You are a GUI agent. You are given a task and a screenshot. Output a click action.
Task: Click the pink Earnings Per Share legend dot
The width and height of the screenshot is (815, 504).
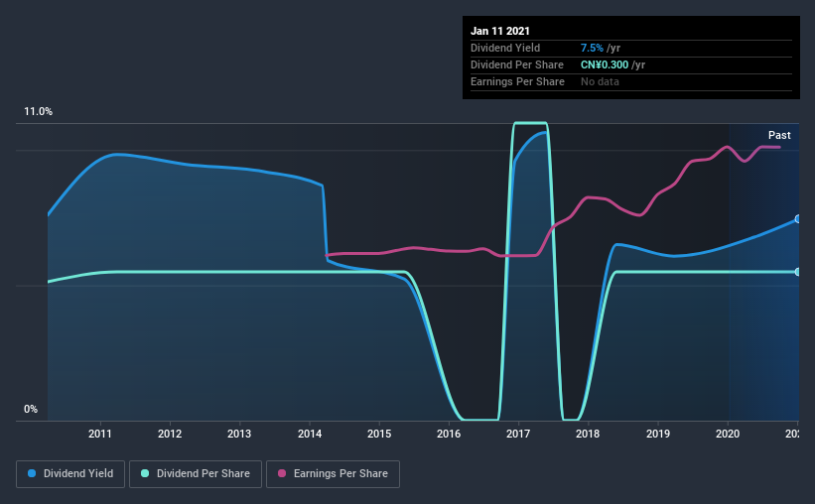click(282, 473)
